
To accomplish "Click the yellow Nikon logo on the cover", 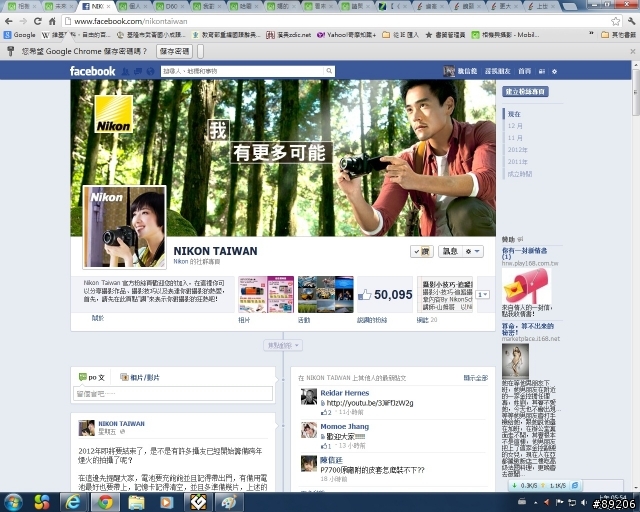I will pyautogui.click(x=113, y=114).
